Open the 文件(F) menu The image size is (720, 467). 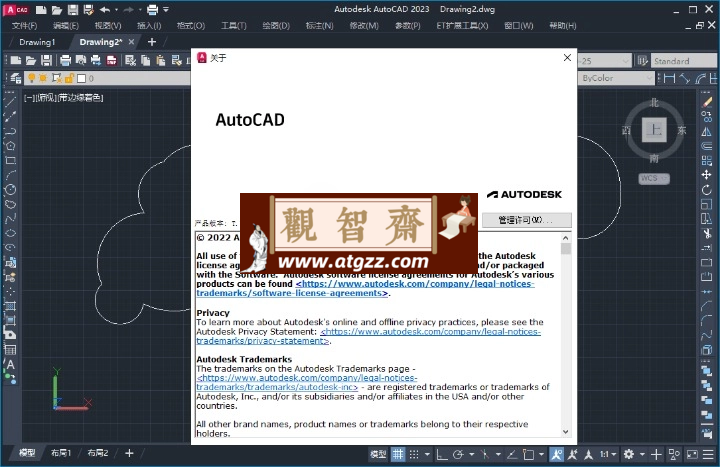[24, 26]
